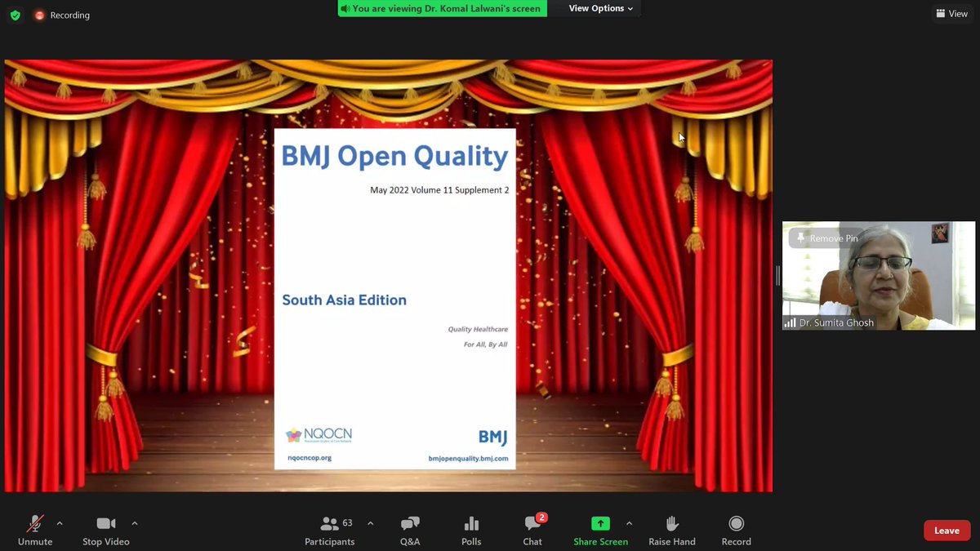Unmute the microphone
Image resolution: width=980 pixels, height=551 pixels.
(35, 530)
